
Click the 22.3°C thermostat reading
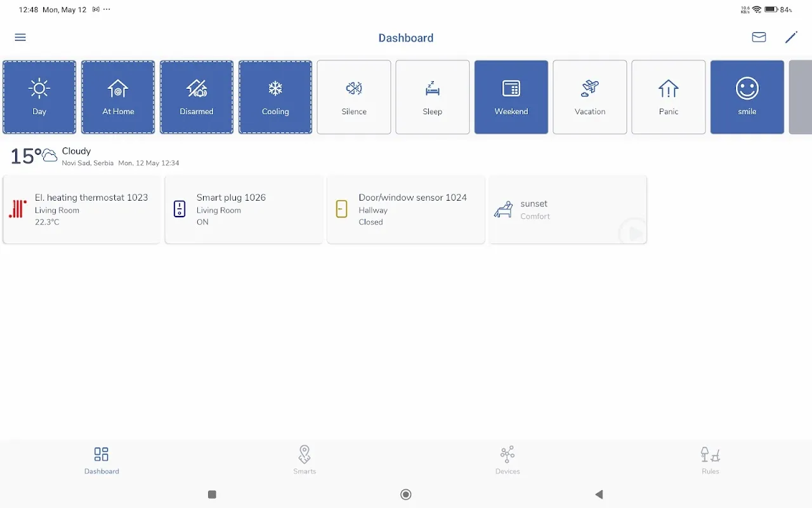point(47,222)
